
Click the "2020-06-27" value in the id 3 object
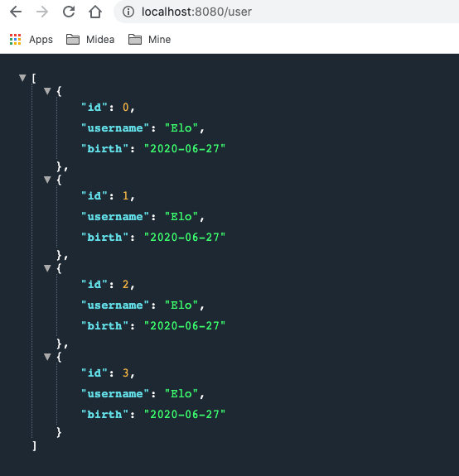pyautogui.click(x=185, y=415)
